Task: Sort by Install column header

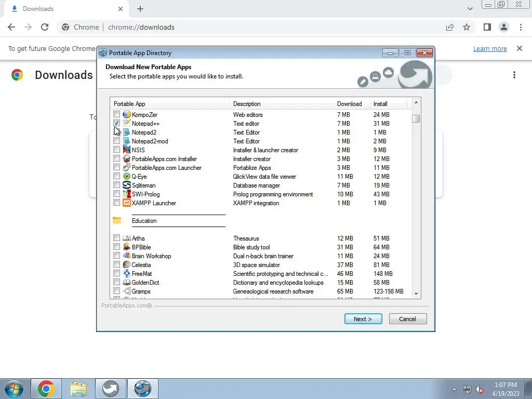Action: click(x=388, y=104)
